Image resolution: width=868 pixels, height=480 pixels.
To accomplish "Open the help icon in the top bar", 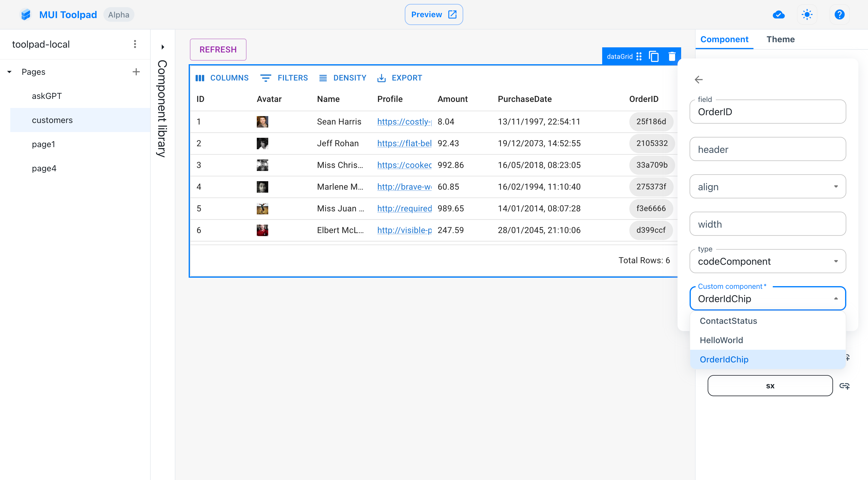I will [839, 14].
